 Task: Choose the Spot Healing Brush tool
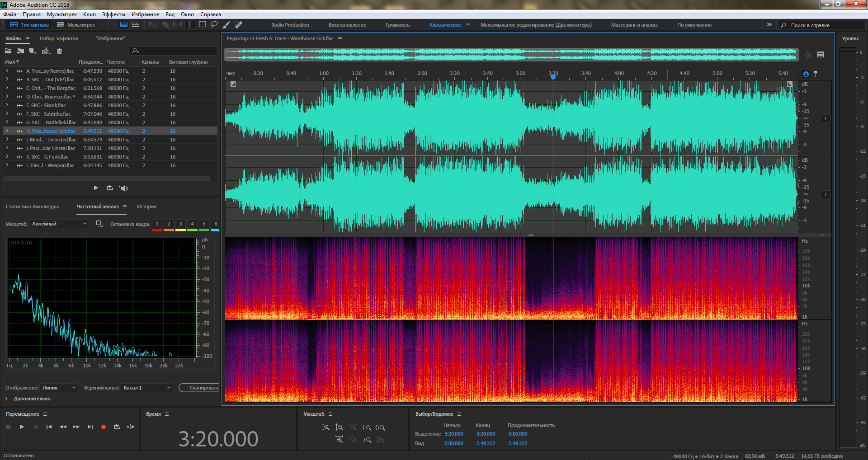239,24
